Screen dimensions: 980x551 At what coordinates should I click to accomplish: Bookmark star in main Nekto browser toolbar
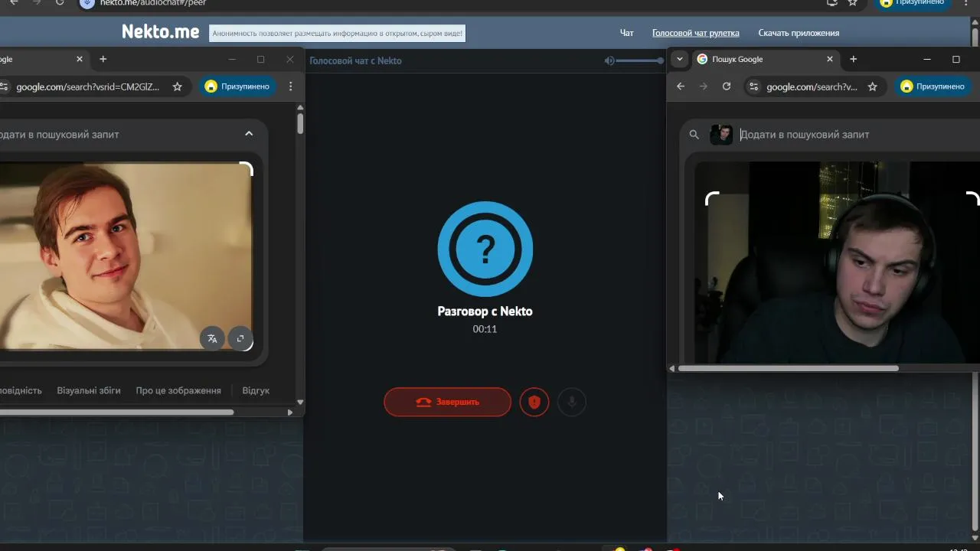click(853, 3)
